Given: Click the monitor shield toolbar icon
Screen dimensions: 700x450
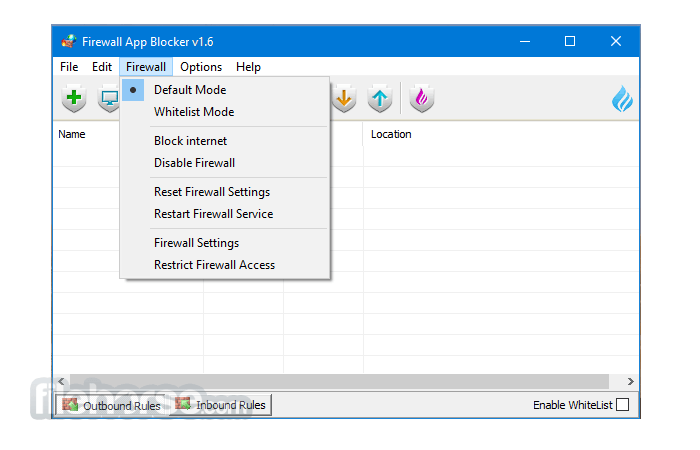Looking at the screenshot, I should tap(108, 98).
